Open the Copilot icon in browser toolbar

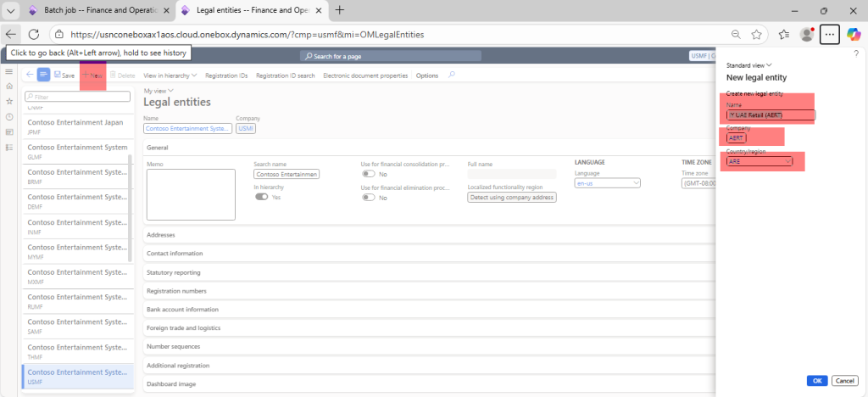(854, 35)
